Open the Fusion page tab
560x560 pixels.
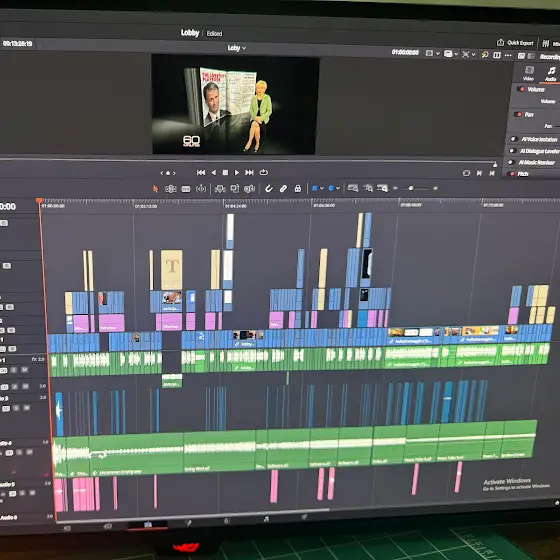tap(188, 522)
